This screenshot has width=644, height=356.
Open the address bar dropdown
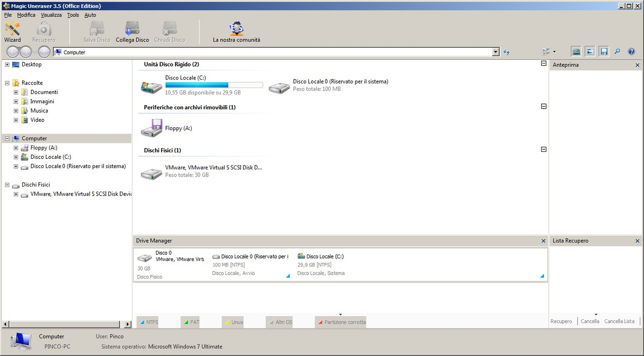pos(496,52)
